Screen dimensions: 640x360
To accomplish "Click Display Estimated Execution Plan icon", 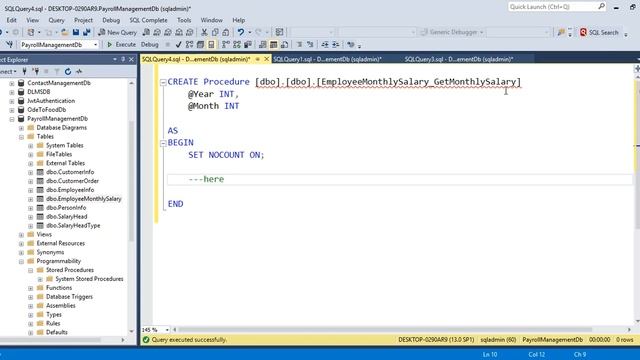I will [x=189, y=44].
